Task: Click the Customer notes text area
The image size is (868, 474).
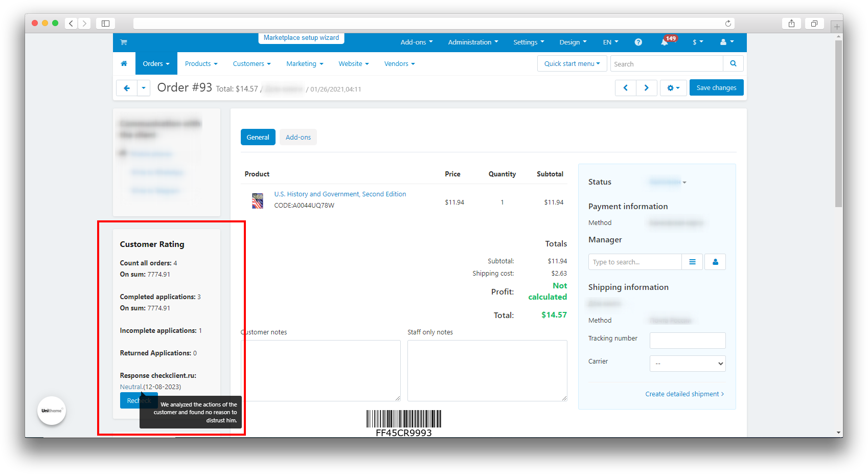Action: click(x=321, y=371)
